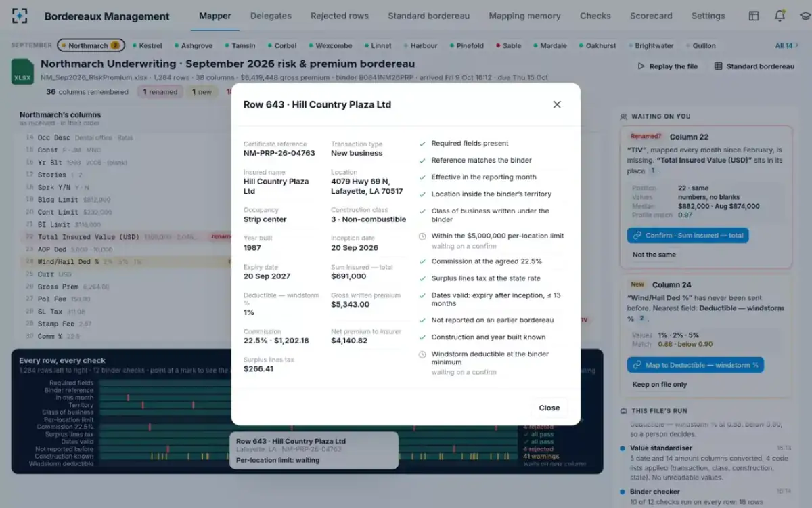
Task: Open notifications bell icon
Action: pos(780,16)
